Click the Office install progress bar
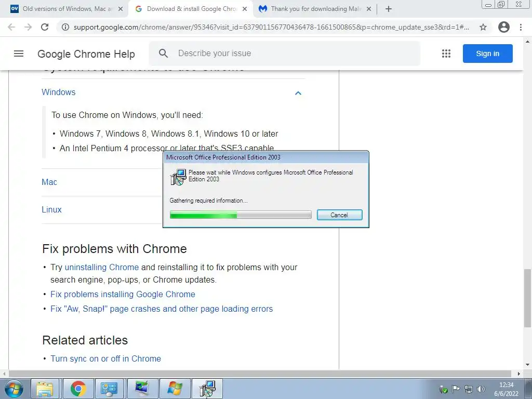The width and height of the screenshot is (532, 399). [x=241, y=215]
